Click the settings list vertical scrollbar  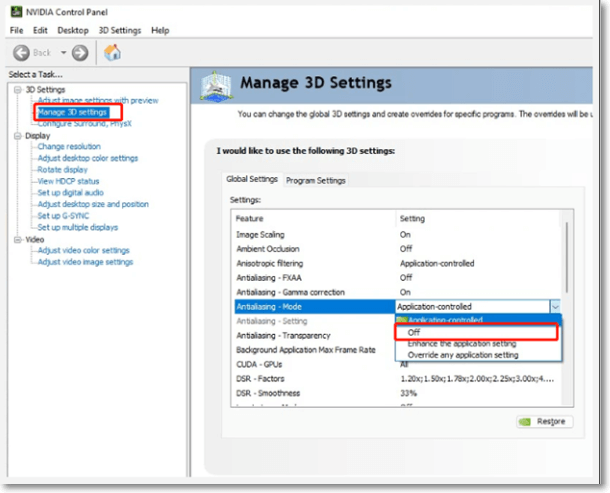click(567, 257)
